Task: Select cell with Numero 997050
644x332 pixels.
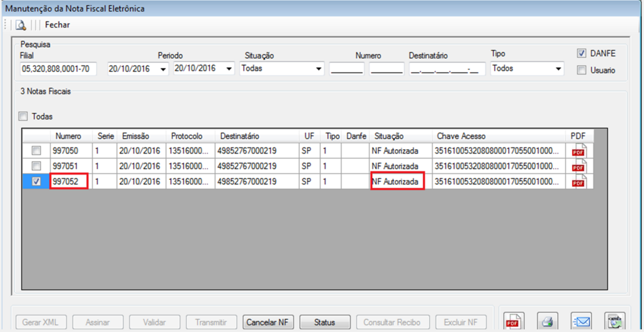Action: [x=71, y=151]
